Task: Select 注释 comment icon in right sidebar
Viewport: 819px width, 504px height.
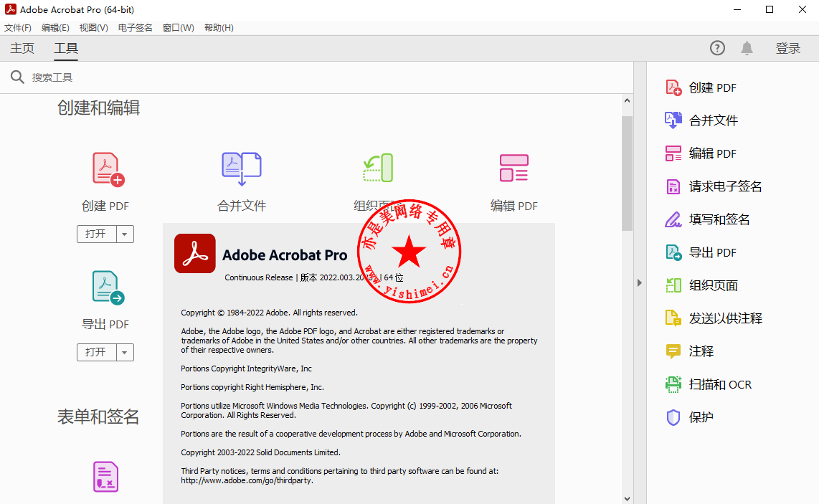Action: point(673,351)
